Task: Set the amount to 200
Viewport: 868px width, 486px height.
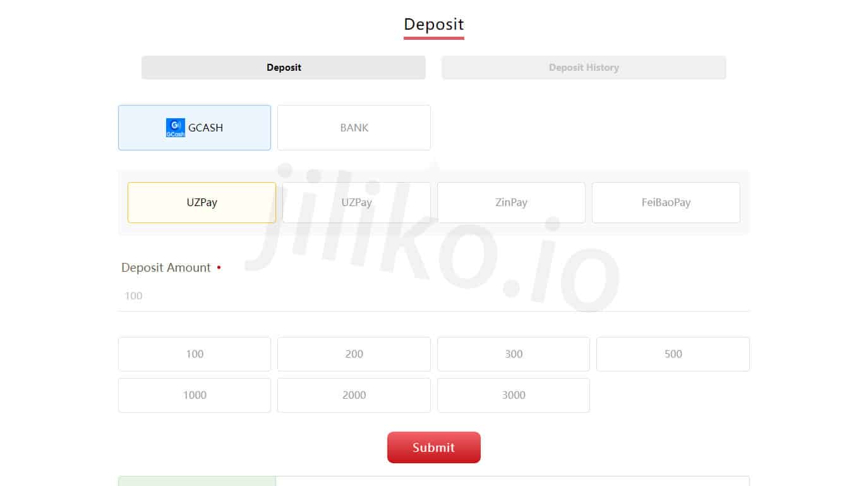Action: [x=354, y=354]
